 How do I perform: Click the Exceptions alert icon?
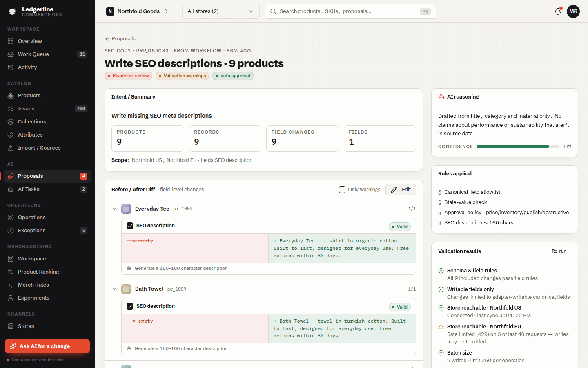pyautogui.click(x=11, y=231)
